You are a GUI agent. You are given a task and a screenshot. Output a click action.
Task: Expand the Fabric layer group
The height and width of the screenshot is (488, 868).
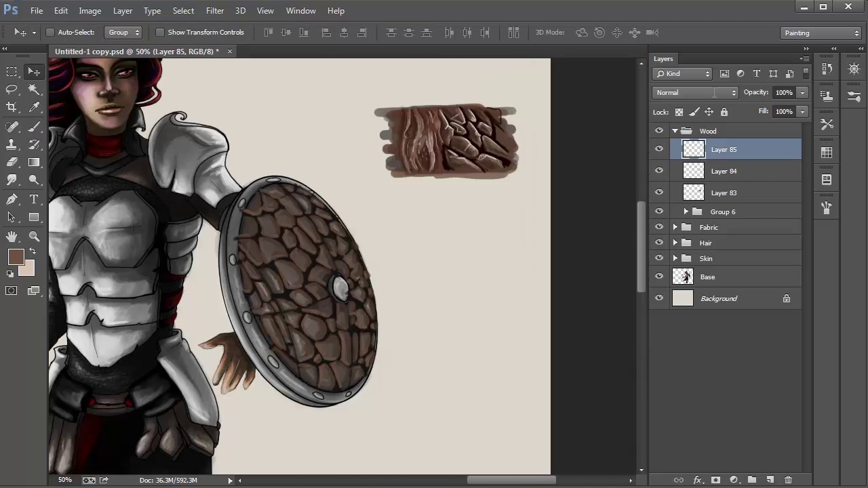(675, 228)
